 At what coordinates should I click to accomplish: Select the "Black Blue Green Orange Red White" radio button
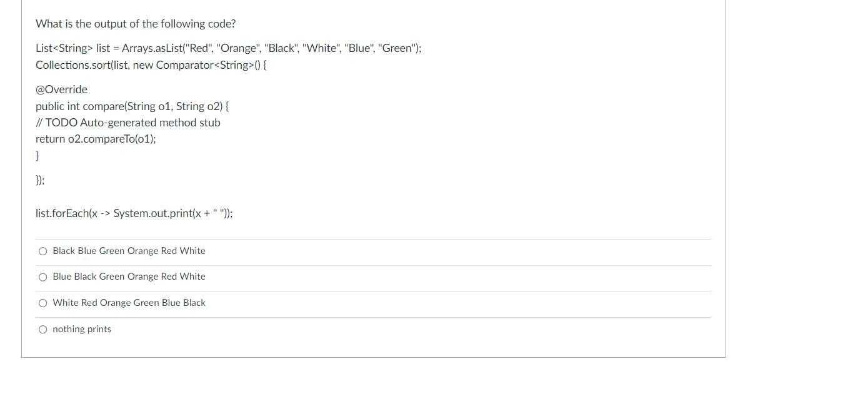(42, 251)
